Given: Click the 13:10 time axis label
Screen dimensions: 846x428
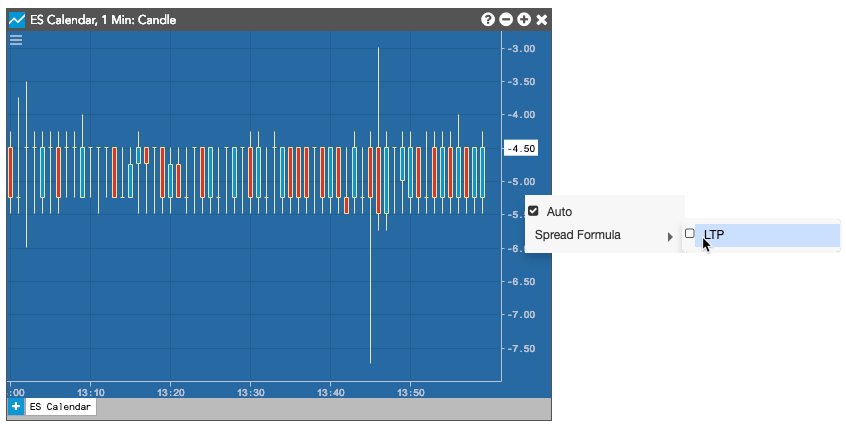Looking at the screenshot, I should coord(90,393).
